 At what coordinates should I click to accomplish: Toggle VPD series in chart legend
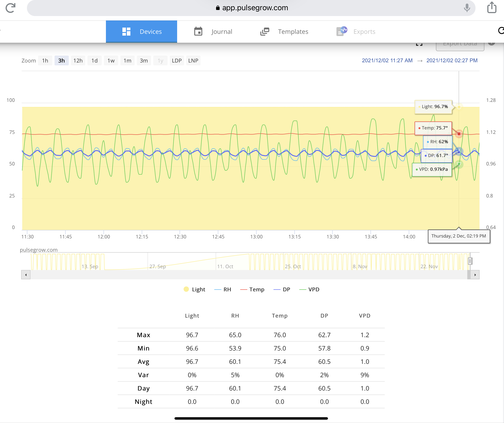click(309, 289)
